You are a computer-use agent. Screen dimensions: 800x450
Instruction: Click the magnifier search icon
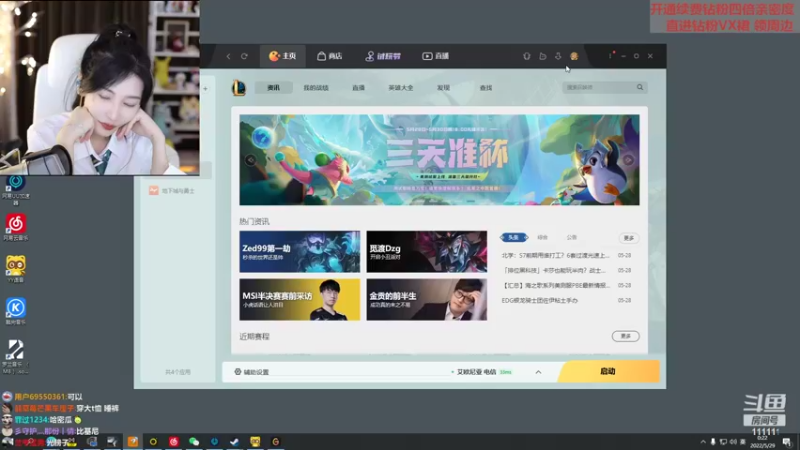click(x=640, y=87)
